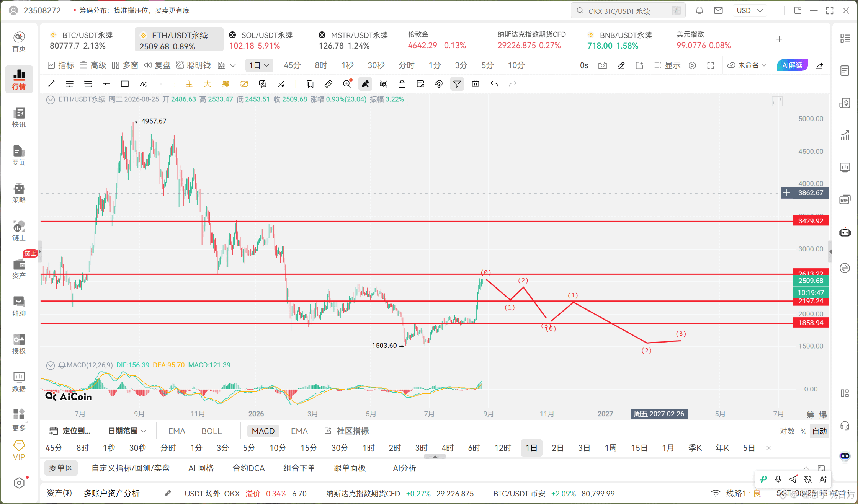Open the 首页 home sidebar icon

[19, 42]
